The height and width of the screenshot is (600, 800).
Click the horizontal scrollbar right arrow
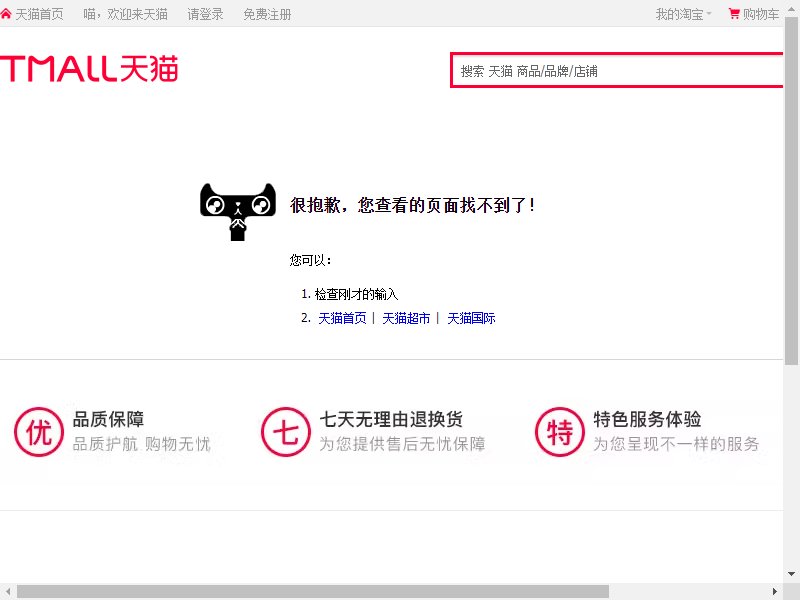point(775,592)
